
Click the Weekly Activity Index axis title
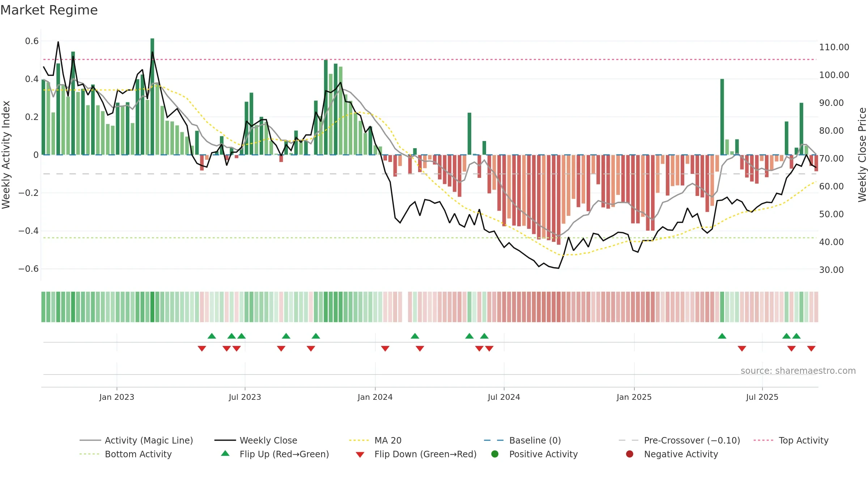click(6, 155)
